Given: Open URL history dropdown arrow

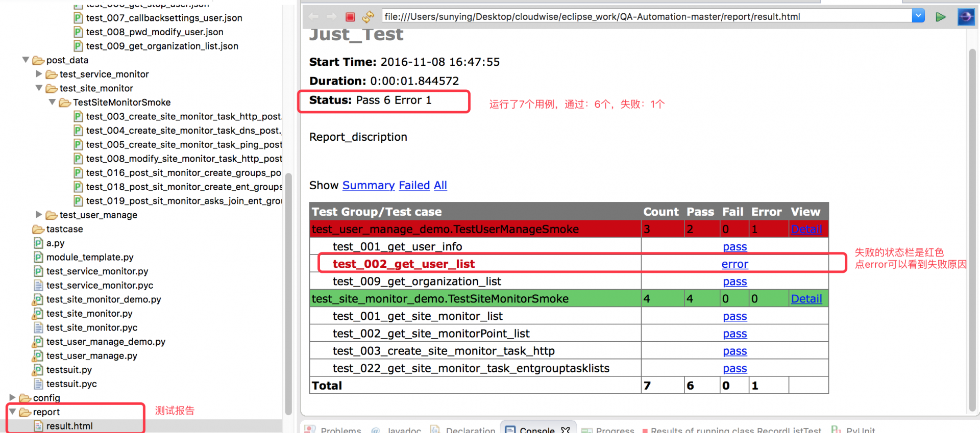Looking at the screenshot, I should point(918,16).
